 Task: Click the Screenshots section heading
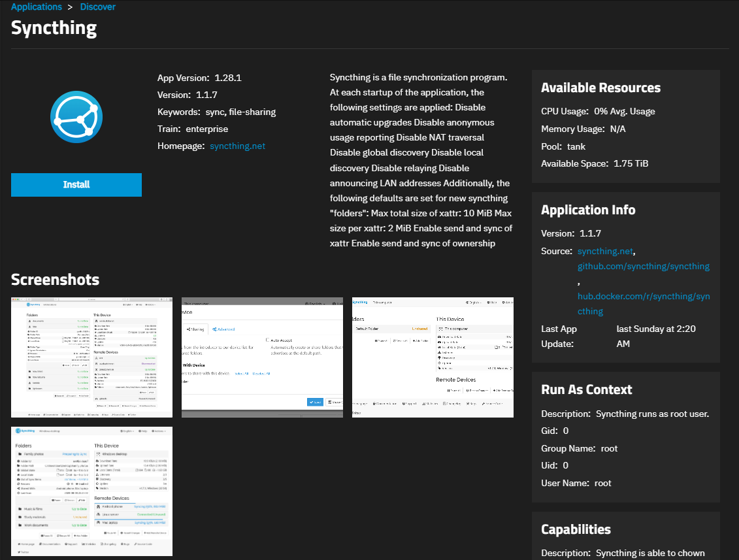(x=55, y=280)
